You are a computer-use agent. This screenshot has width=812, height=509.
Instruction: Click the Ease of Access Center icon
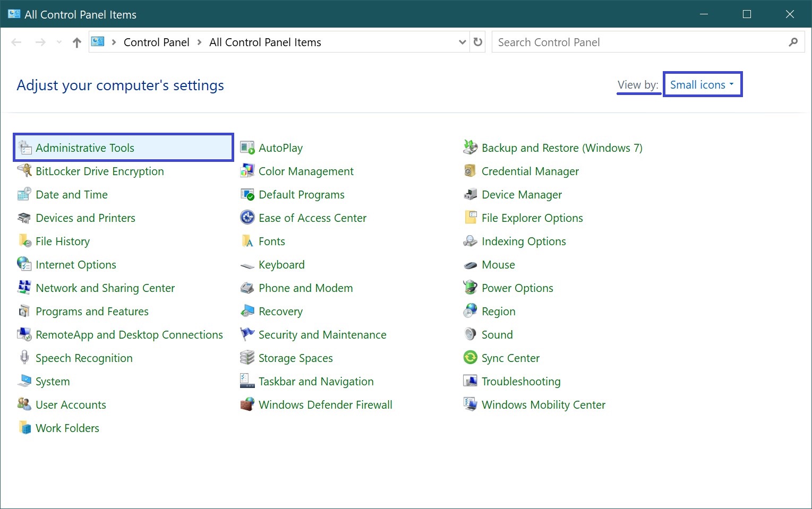tap(247, 218)
